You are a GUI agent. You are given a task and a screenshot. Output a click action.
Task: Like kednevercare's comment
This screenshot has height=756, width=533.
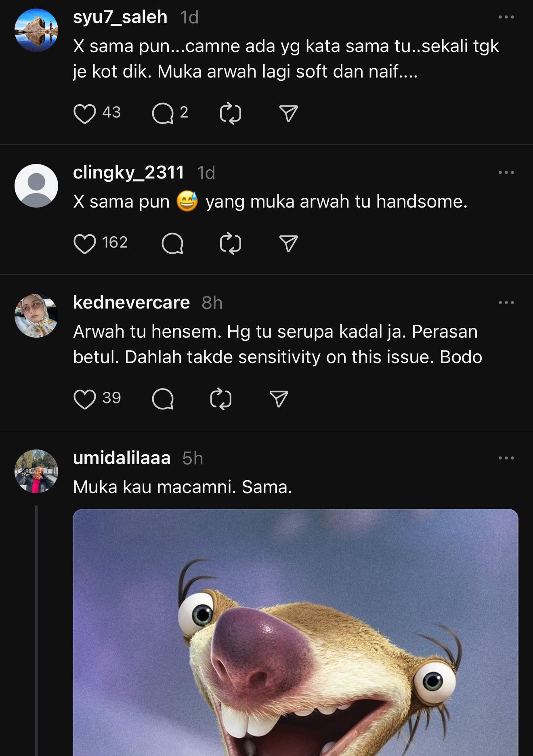point(85,399)
